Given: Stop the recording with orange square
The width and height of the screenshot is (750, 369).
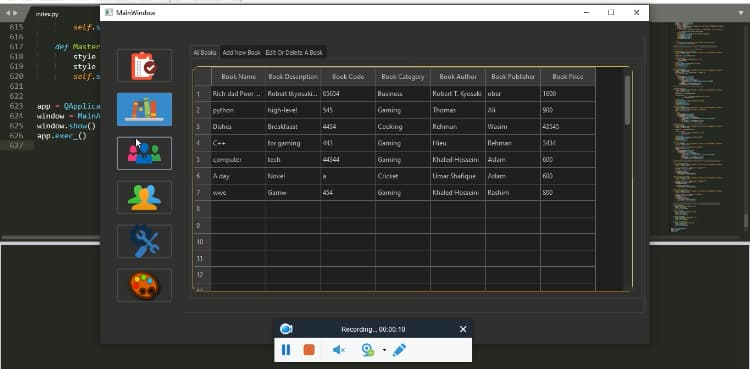Looking at the screenshot, I should pyautogui.click(x=309, y=350).
